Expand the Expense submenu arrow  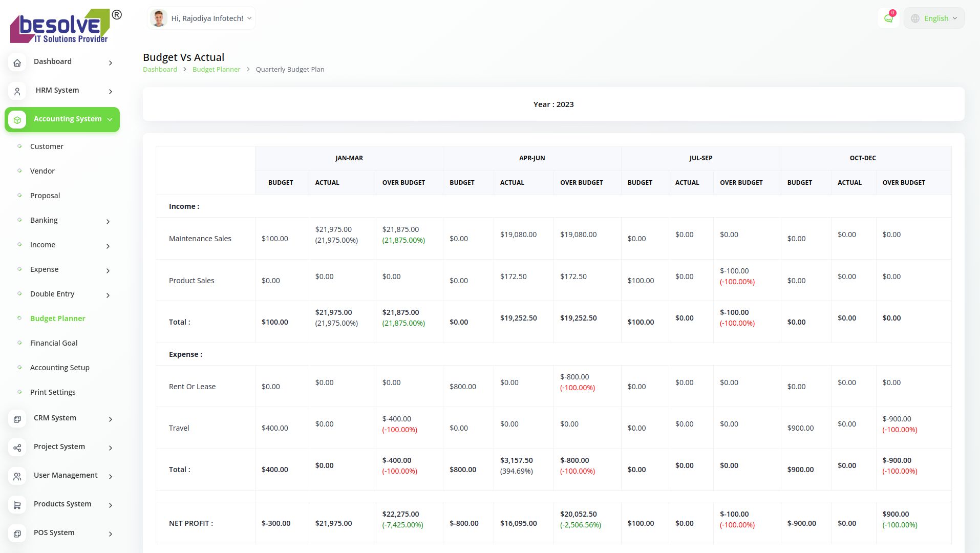(108, 270)
